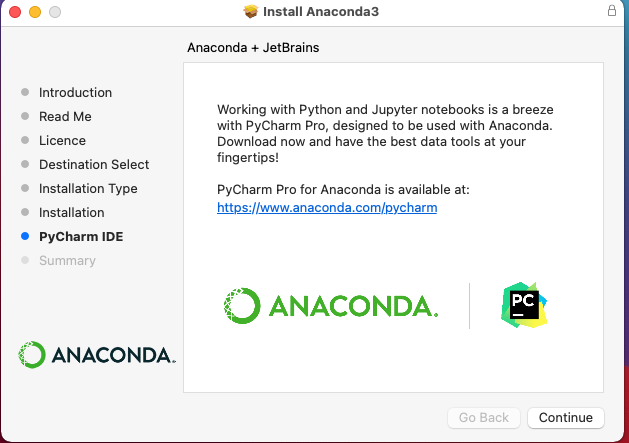Viewport: 629px width, 443px height.
Task: Click the bullet beside the Read Me step
Action: click(25, 117)
